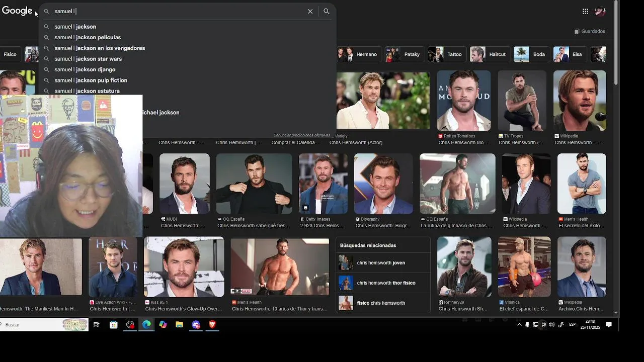Open "La rutina de gimnasio" GQ image
Image resolution: width=644 pixels, height=362 pixels.
pyautogui.click(x=457, y=184)
